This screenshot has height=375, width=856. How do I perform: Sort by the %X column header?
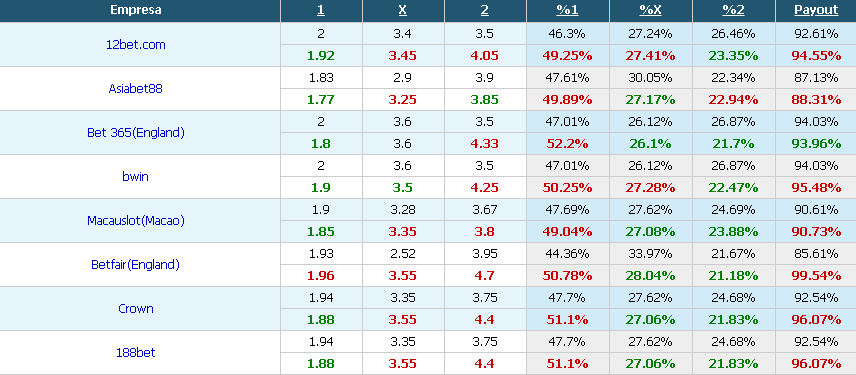pyautogui.click(x=650, y=10)
